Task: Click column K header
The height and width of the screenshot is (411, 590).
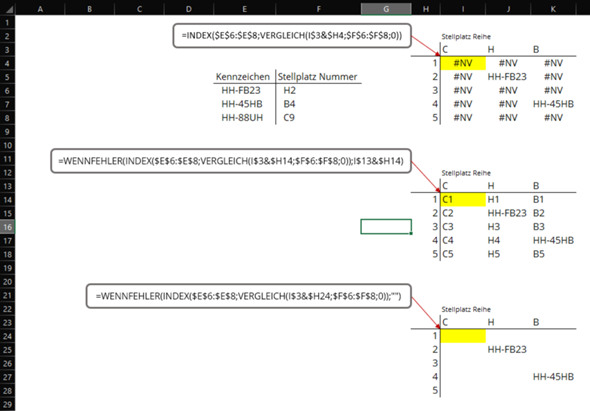Action: pos(553,9)
